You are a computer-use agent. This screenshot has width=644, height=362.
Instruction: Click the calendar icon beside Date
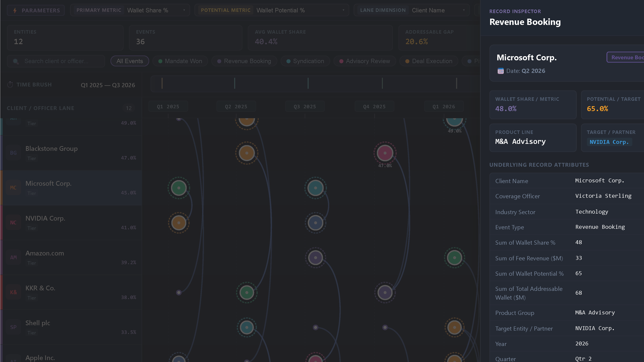(x=501, y=71)
